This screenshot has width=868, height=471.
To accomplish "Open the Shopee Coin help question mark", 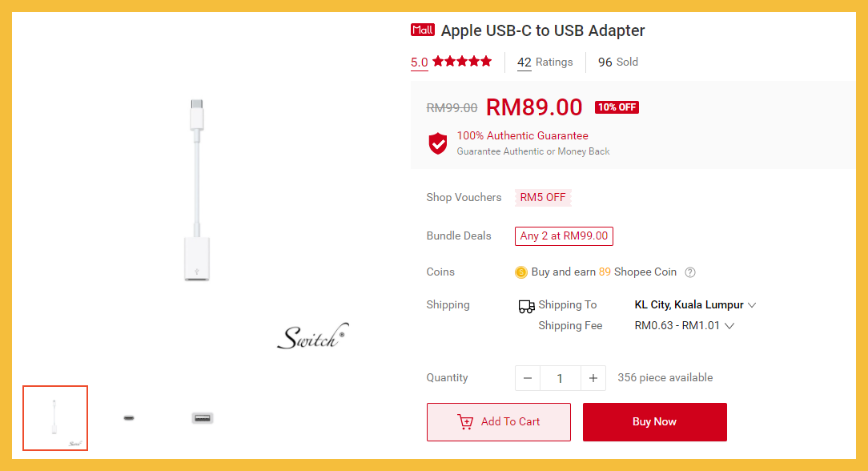I will click(x=689, y=272).
